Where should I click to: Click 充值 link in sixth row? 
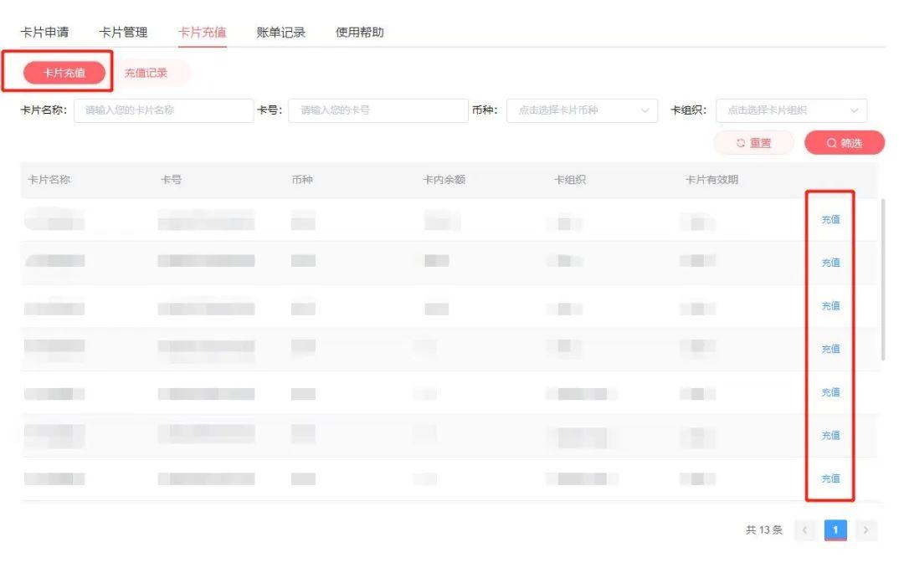(830, 436)
